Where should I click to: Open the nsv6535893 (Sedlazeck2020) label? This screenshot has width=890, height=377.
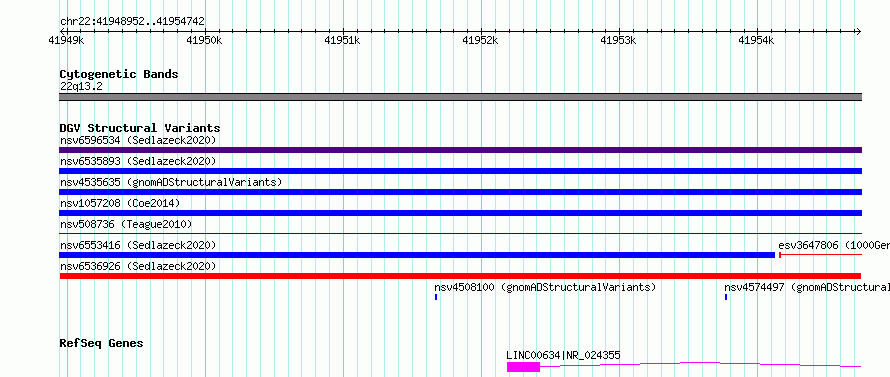coord(138,161)
